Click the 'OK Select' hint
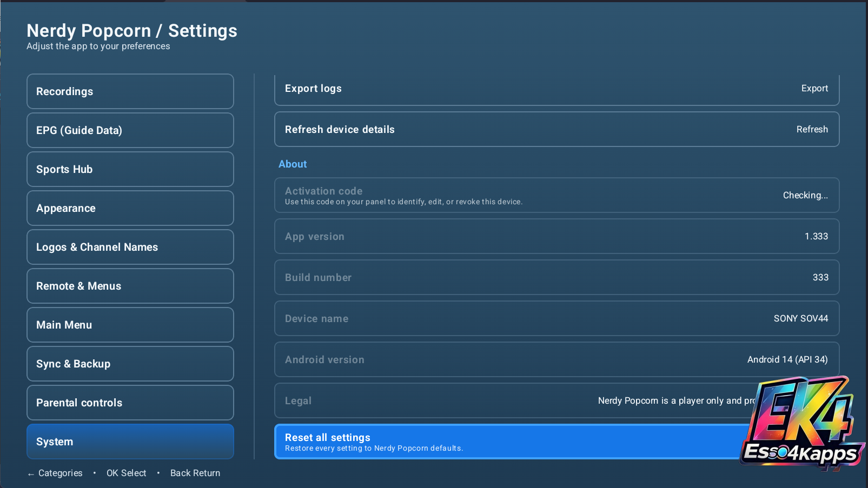868x488 pixels. tap(126, 473)
